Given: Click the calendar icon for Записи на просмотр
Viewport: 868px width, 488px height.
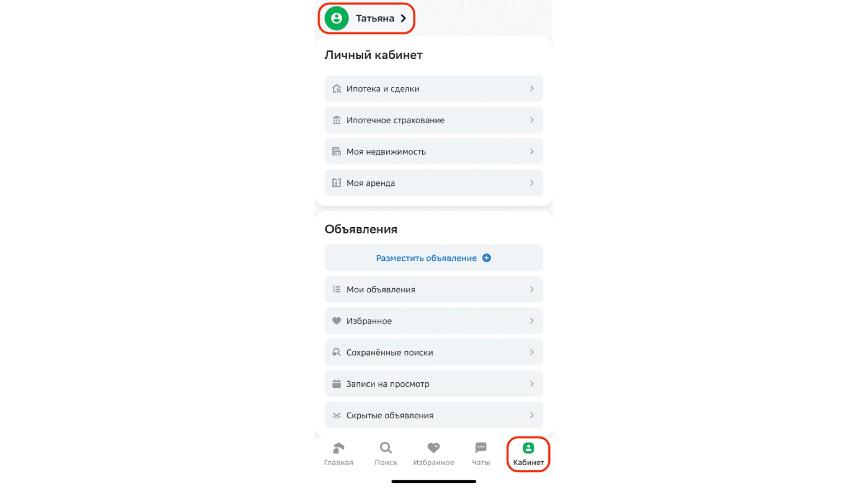Looking at the screenshot, I should pos(337,384).
